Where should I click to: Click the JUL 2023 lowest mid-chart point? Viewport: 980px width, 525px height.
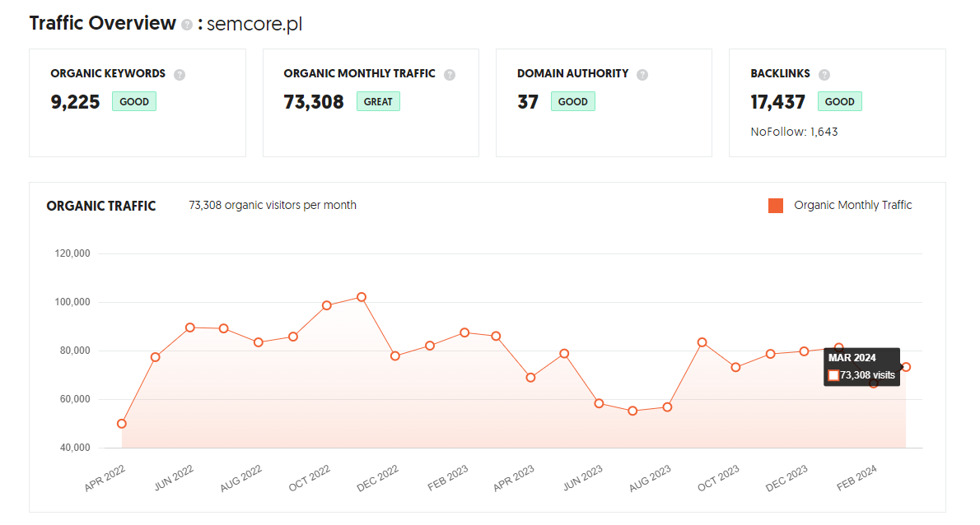pyautogui.click(x=632, y=411)
